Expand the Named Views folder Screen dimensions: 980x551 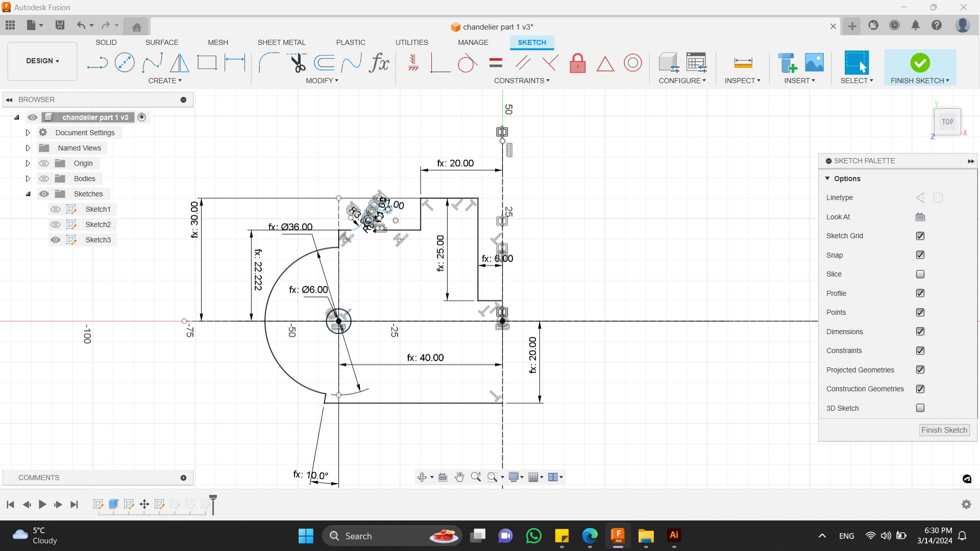(28, 147)
